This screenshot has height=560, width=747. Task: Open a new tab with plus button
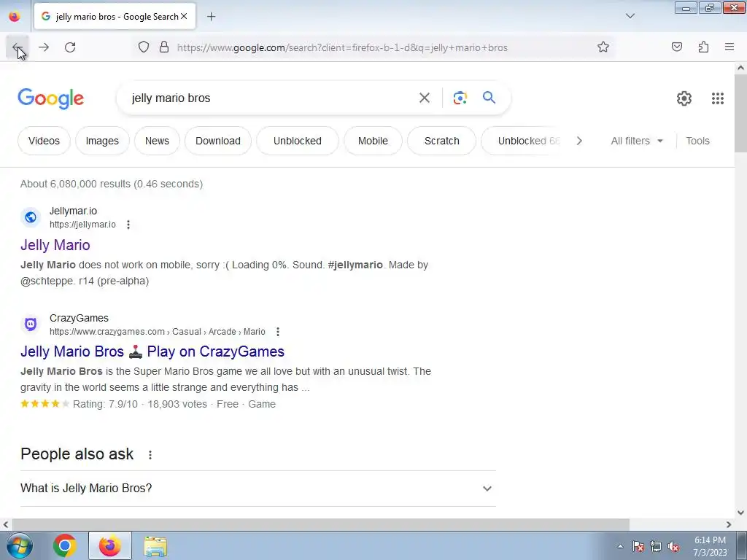tap(211, 17)
